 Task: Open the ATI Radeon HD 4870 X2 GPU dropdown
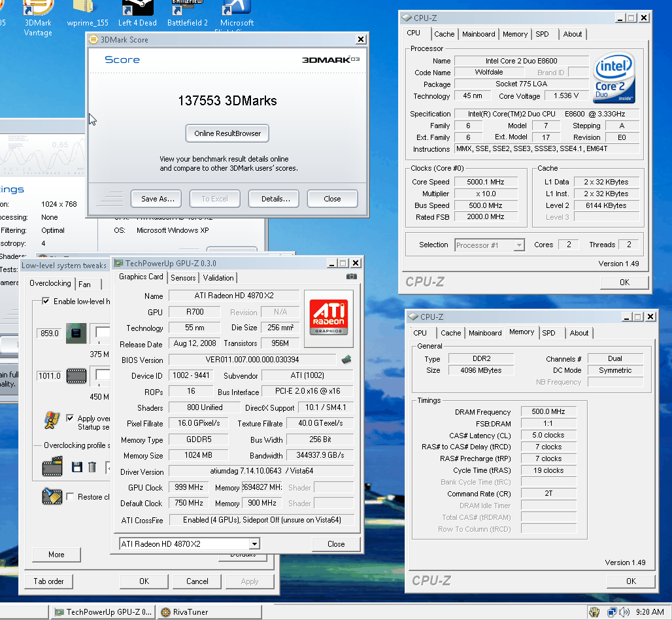pyautogui.click(x=254, y=543)
